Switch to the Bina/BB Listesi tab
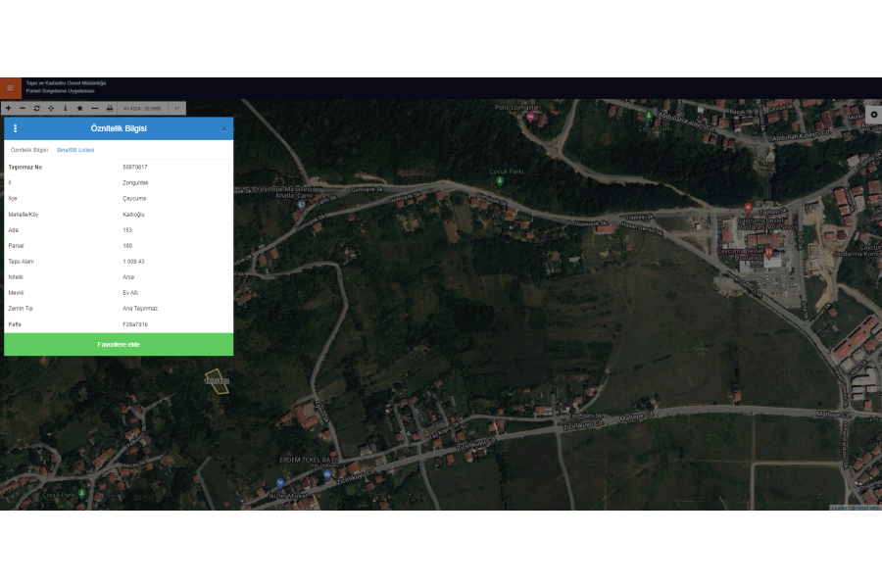This screenshot has height=588, width=882. coord(75,150)
